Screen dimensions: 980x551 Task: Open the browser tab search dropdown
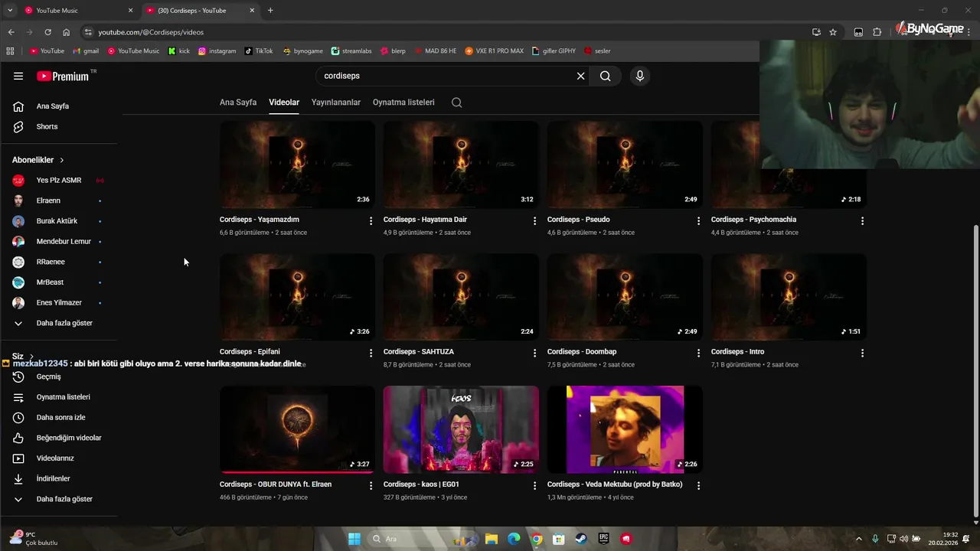coord(9,10)
